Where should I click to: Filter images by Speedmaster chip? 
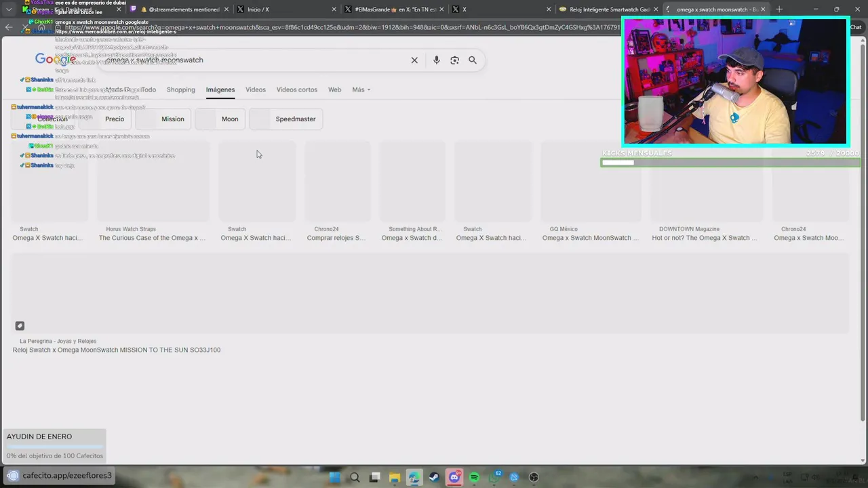[x=286, y=119]
